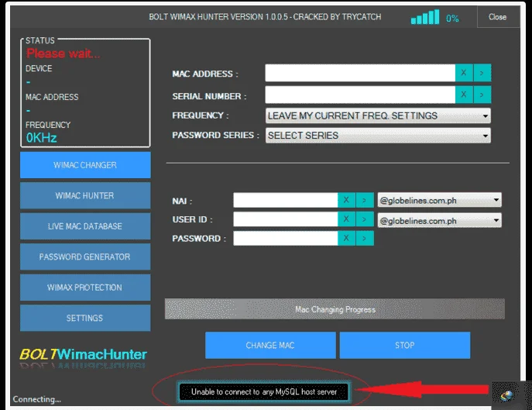
Task: Open SETTINGS section
Action: coord(85,318)
